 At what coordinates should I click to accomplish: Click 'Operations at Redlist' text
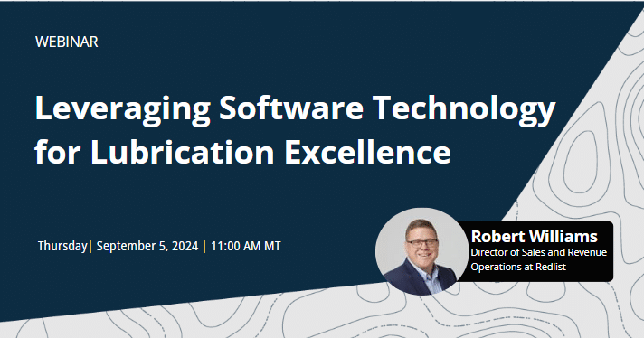click(x=518, y=267)
